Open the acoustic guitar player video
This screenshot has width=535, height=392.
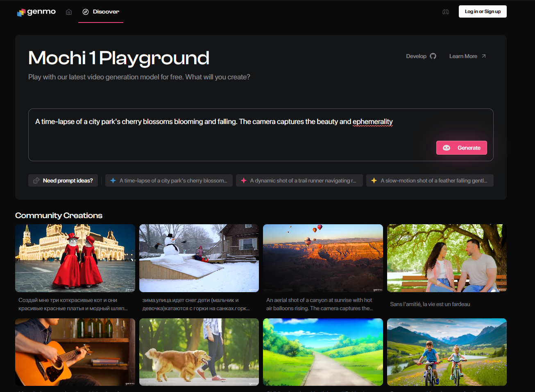point(75,352)
